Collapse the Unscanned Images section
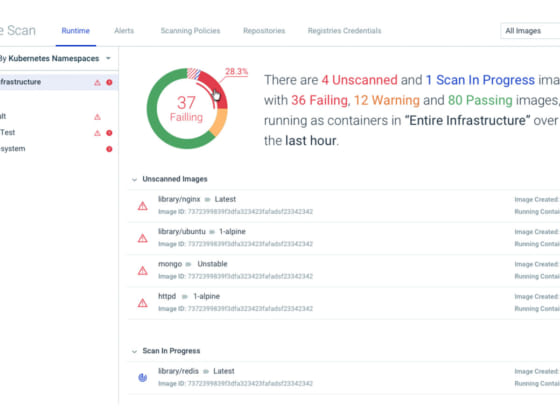This screenshot has width=560, height=420. pyautogui.click(x=134, y=179)
